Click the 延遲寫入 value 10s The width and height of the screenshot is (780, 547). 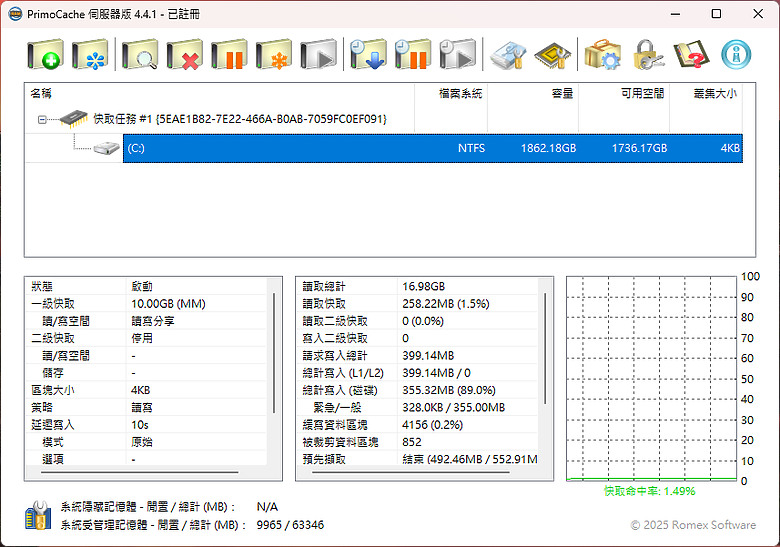140,425
